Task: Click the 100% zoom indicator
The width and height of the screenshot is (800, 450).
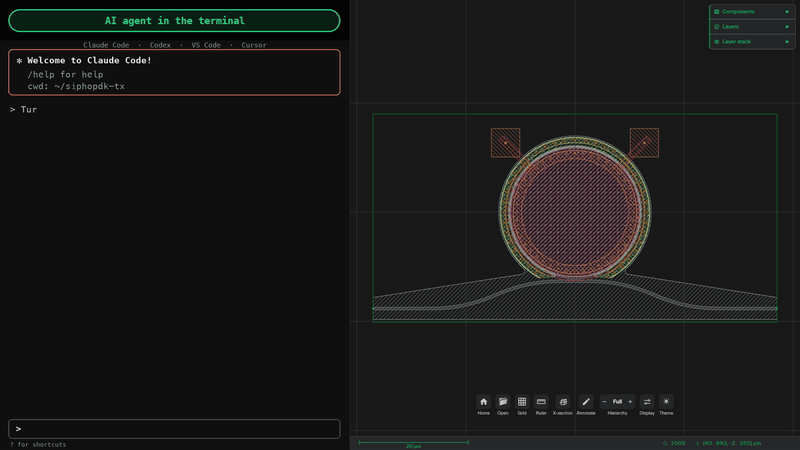Action: [x=674, y=443]
